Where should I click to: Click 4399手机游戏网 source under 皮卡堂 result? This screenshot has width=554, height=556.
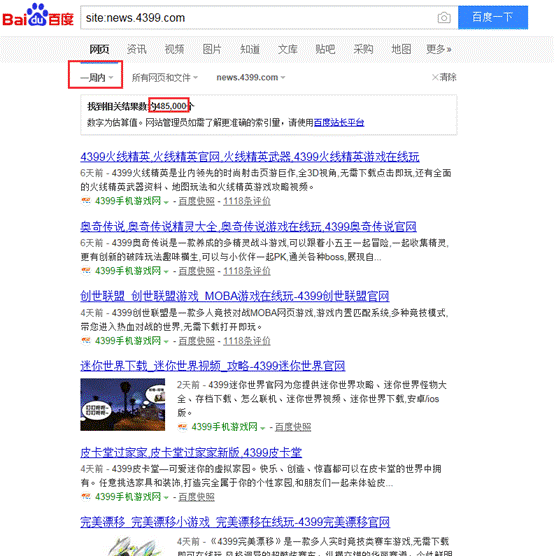pyautogui.click(x=128, y=497)
